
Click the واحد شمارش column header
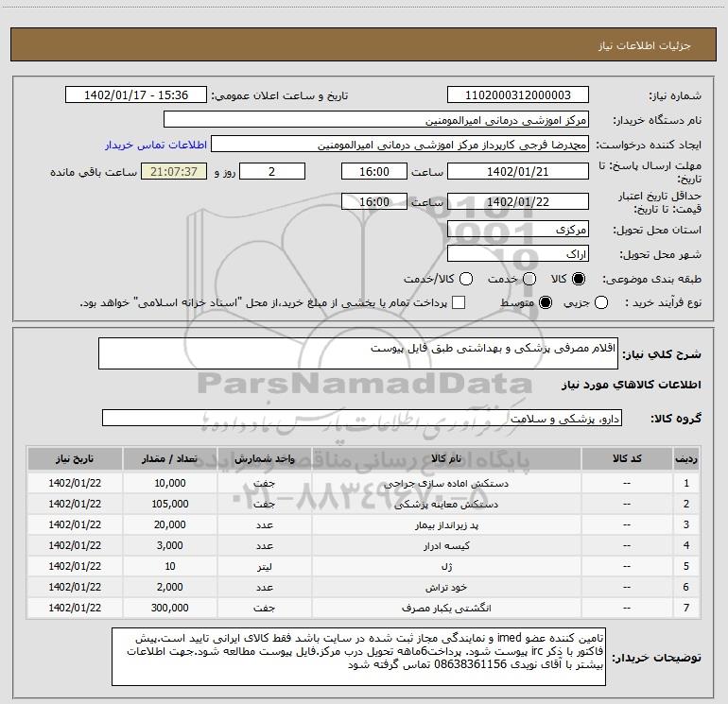264,458
